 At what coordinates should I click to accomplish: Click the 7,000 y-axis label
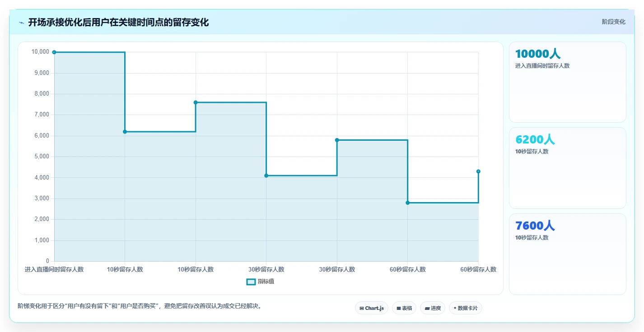point(42,115)
